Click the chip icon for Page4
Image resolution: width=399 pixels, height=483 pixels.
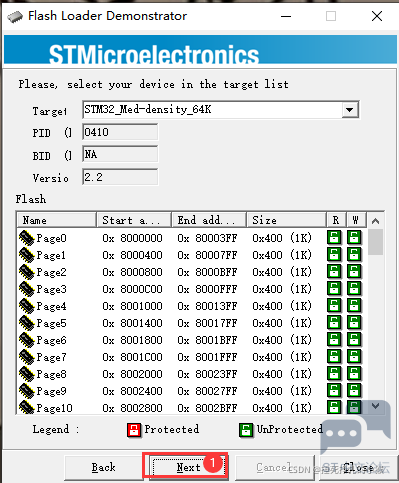26,306
